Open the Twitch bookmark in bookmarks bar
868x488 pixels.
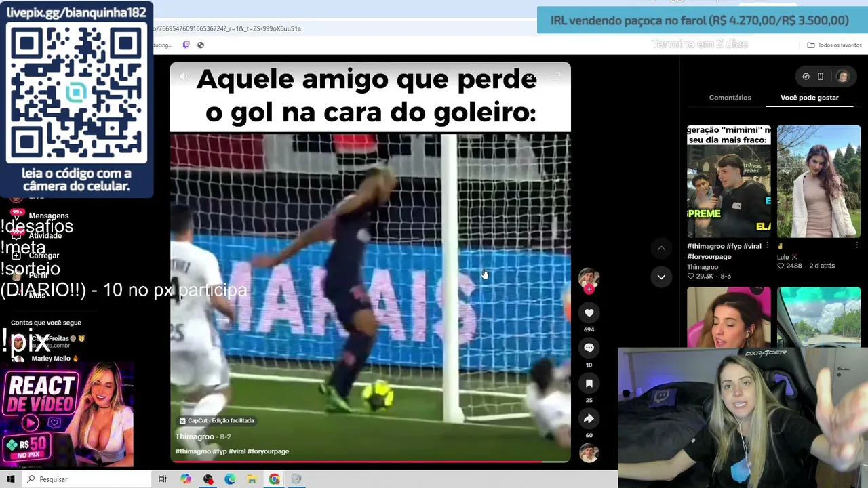coord(186,45)
